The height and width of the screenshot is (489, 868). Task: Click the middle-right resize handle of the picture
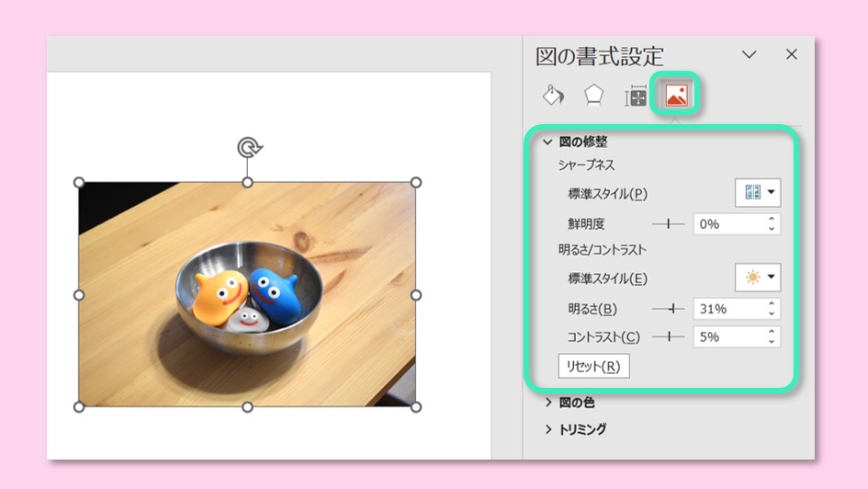coord(416,295)
